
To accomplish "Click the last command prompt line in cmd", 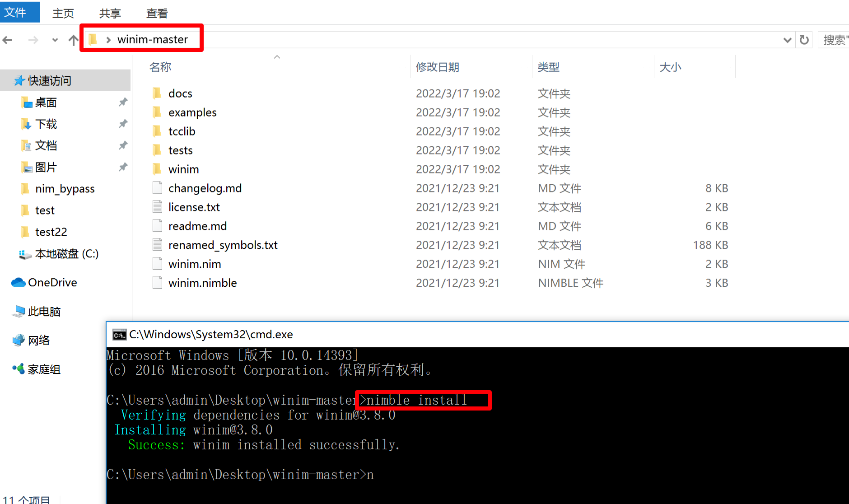I will point(240,475).
